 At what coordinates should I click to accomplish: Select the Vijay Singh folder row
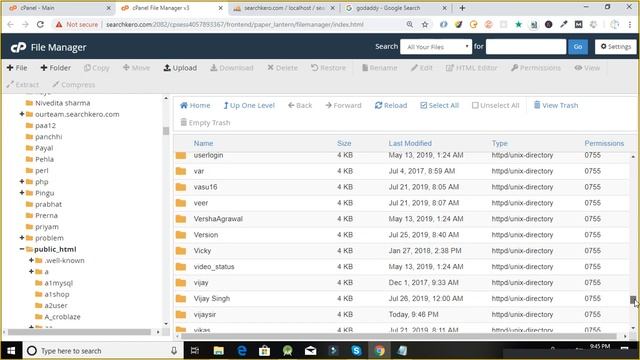(x=402, y=298)
